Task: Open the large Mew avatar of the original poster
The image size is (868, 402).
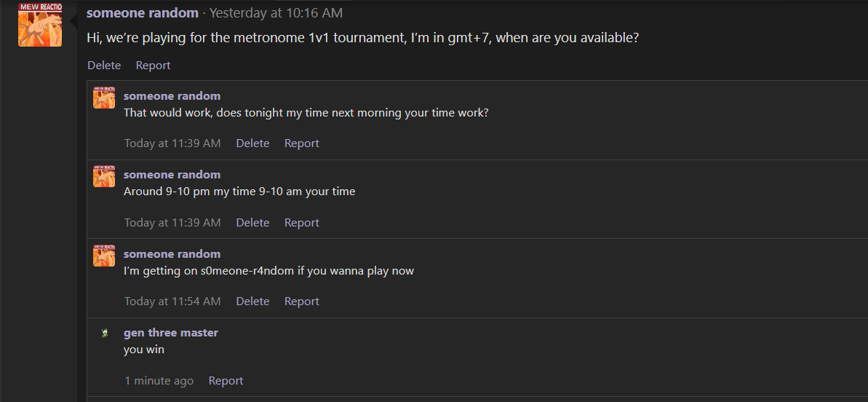Action: coord(40,24)
